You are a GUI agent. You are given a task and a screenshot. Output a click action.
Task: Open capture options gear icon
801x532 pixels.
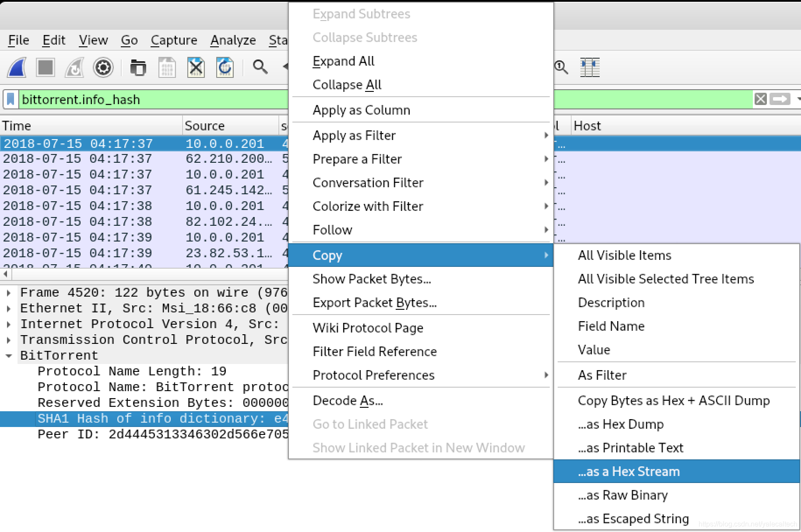(103, 67)
